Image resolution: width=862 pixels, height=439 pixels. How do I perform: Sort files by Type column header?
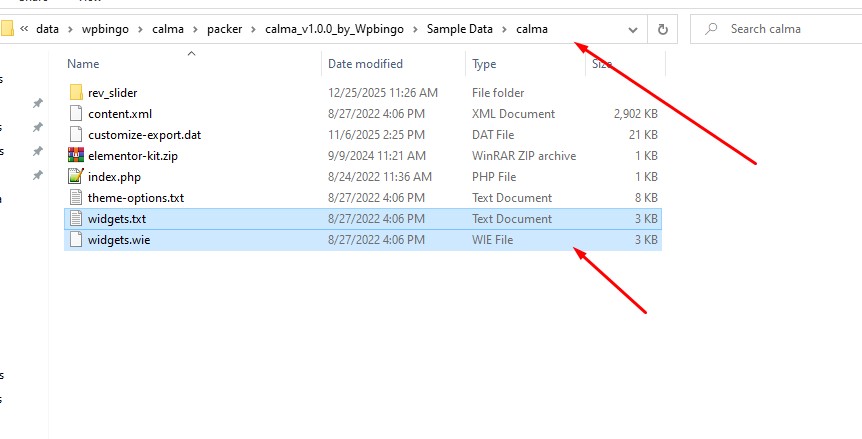pyautogui.click(x=484, y=64)
